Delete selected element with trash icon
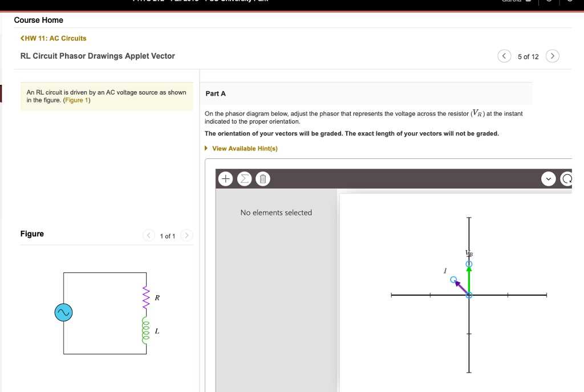This screenshot has height=392, width=584. tap(263, 179)
